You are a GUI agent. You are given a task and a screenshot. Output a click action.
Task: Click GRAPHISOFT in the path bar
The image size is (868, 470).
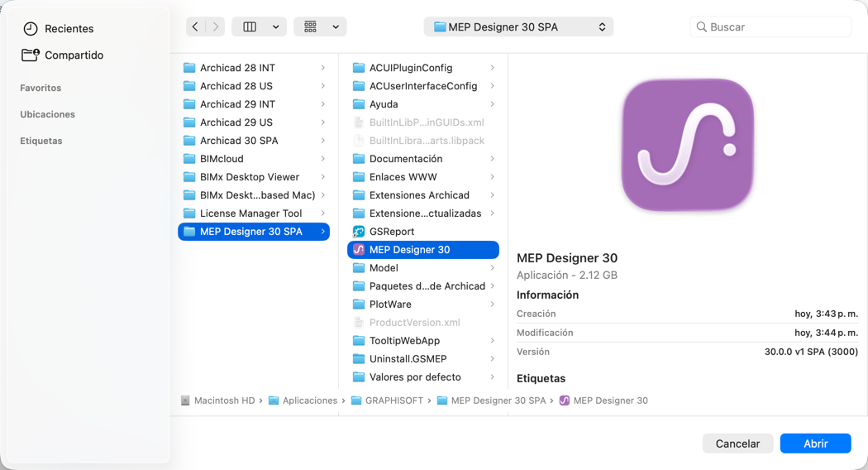coord(388,400)
